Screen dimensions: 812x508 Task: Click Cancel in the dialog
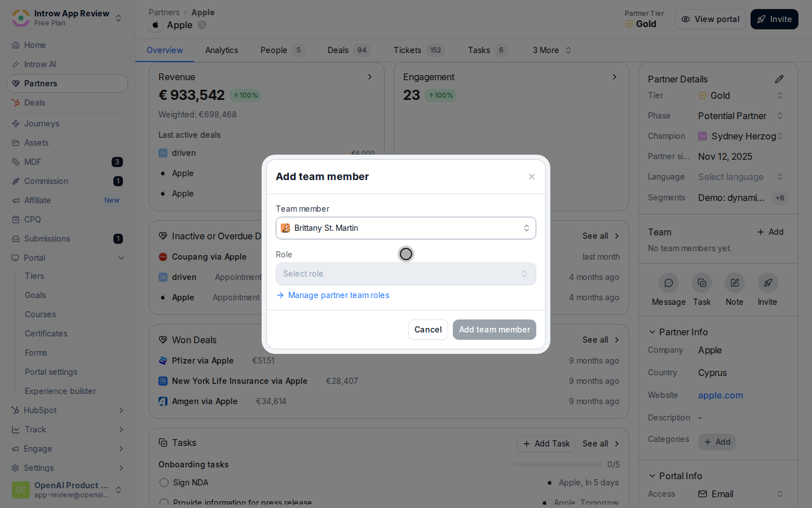[428, 330]
